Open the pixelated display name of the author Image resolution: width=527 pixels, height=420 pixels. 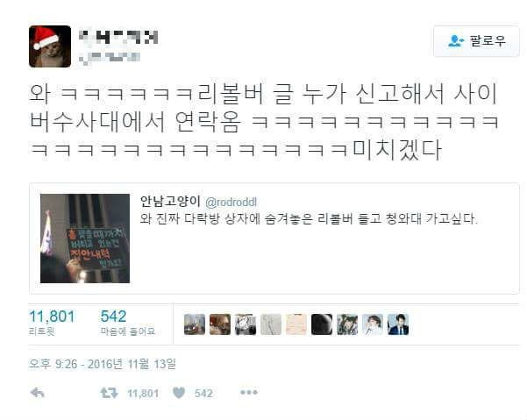[118, 37]
